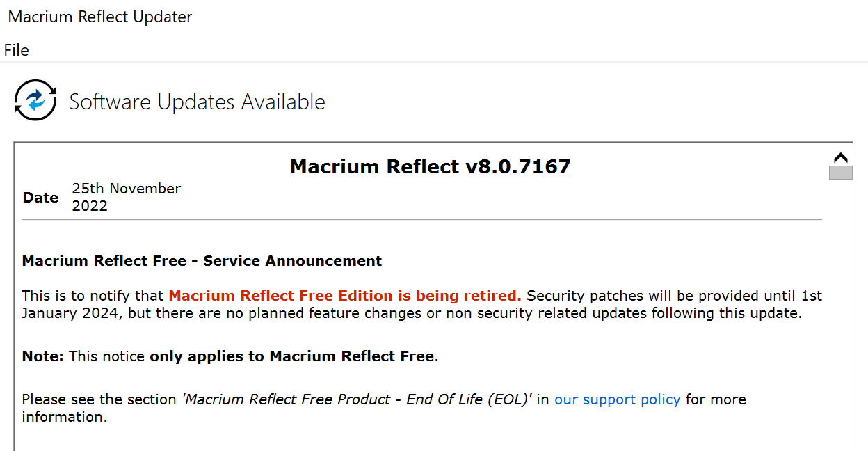Click the scrollbar up arrow
868x451 pixels.
pos(840,157)
